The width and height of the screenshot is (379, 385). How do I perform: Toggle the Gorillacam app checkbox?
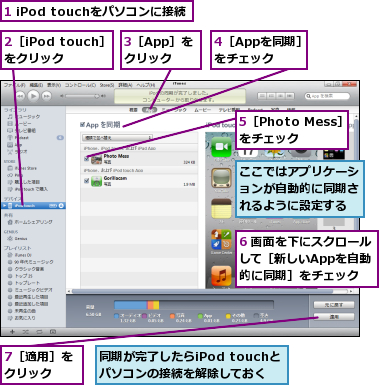coord(86,181)
